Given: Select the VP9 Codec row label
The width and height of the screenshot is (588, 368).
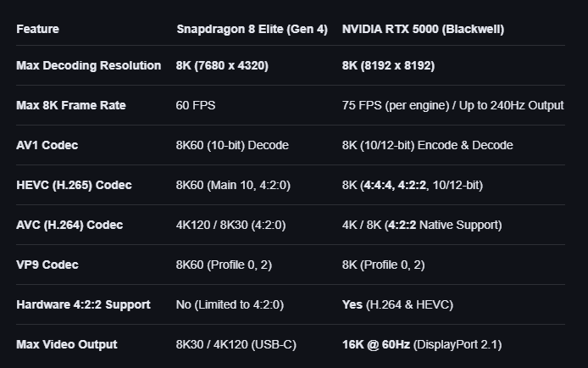Looking at the screenshot, I should (47, 265).
